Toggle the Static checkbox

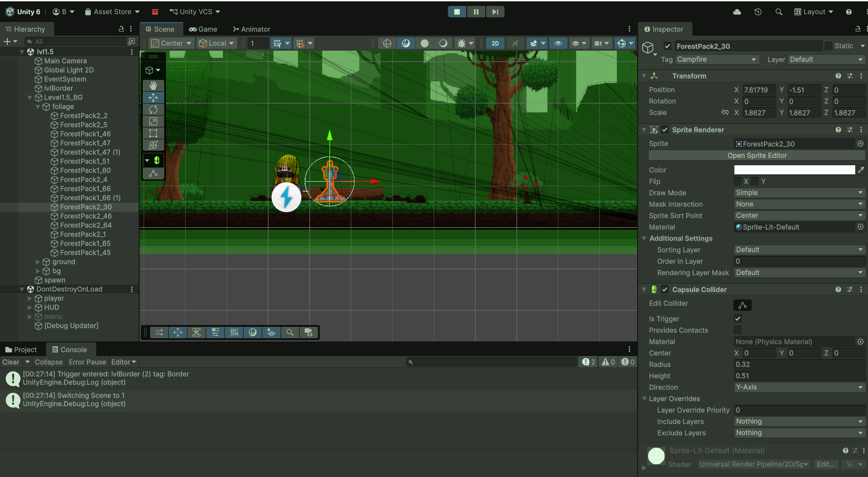[829, 46]
